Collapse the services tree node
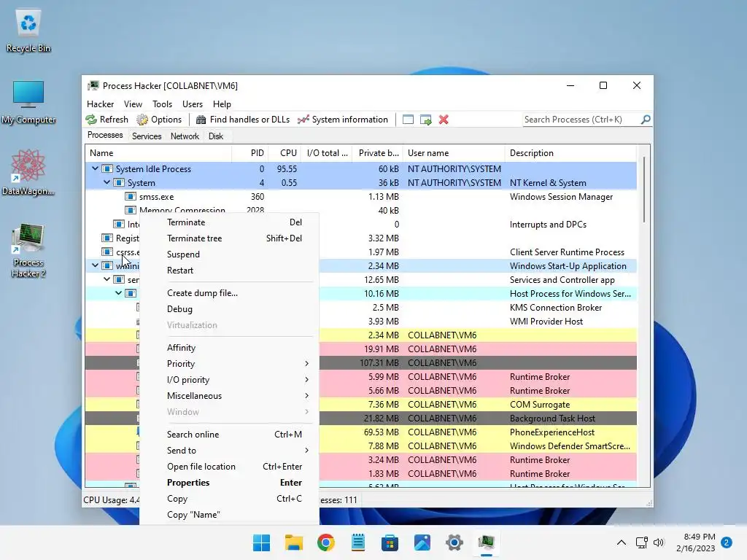Screen dimensions: 747x560 tap(107, 279)
